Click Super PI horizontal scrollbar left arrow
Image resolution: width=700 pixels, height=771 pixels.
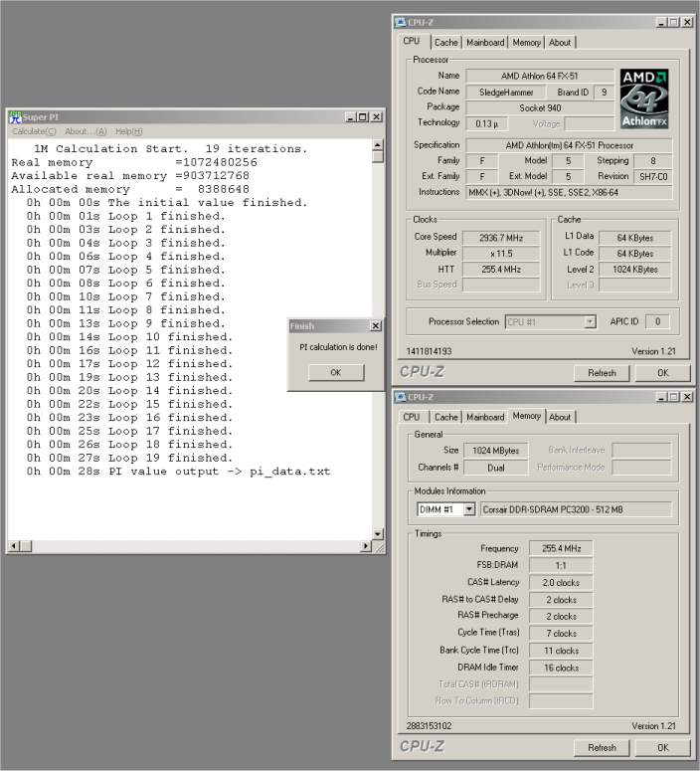point(14,546)
